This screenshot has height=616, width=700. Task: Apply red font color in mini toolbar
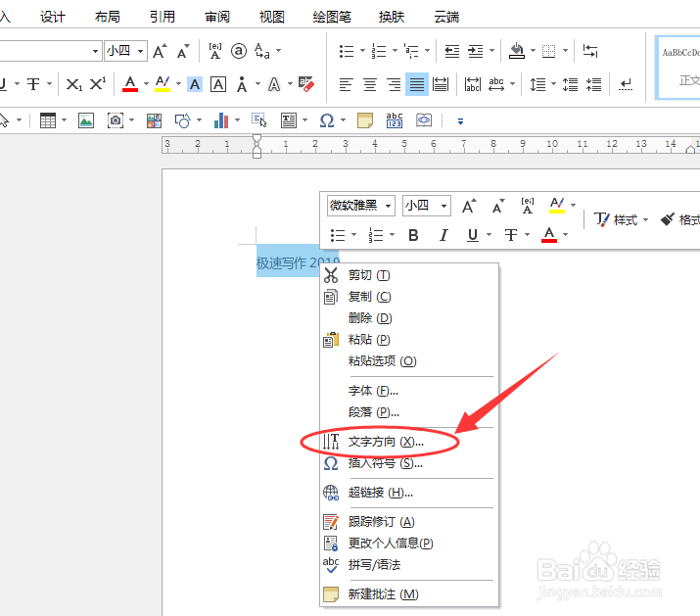pyautogui.click(x=549, y=234)
